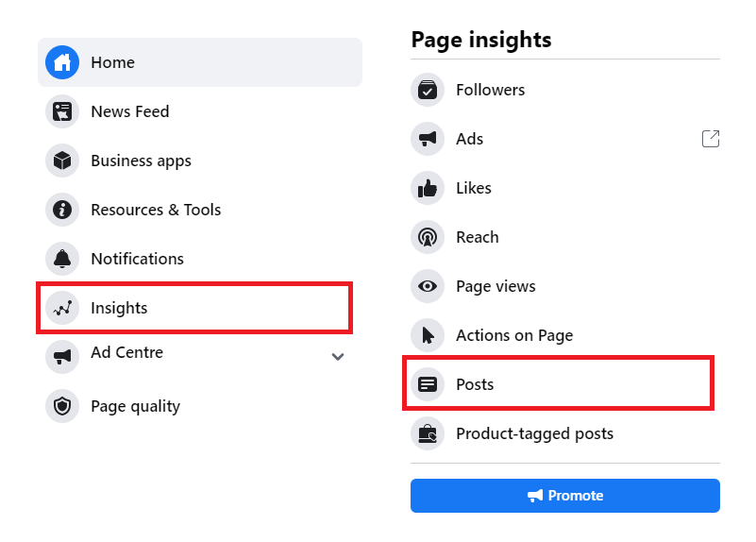The width and height of the screenshot is (756, 542).
Task: Click the Notifications bell icon
Action: click(62, 259)
